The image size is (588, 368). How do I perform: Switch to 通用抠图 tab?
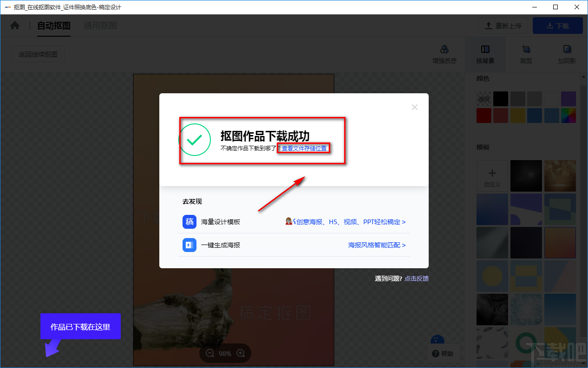point(100,26)
